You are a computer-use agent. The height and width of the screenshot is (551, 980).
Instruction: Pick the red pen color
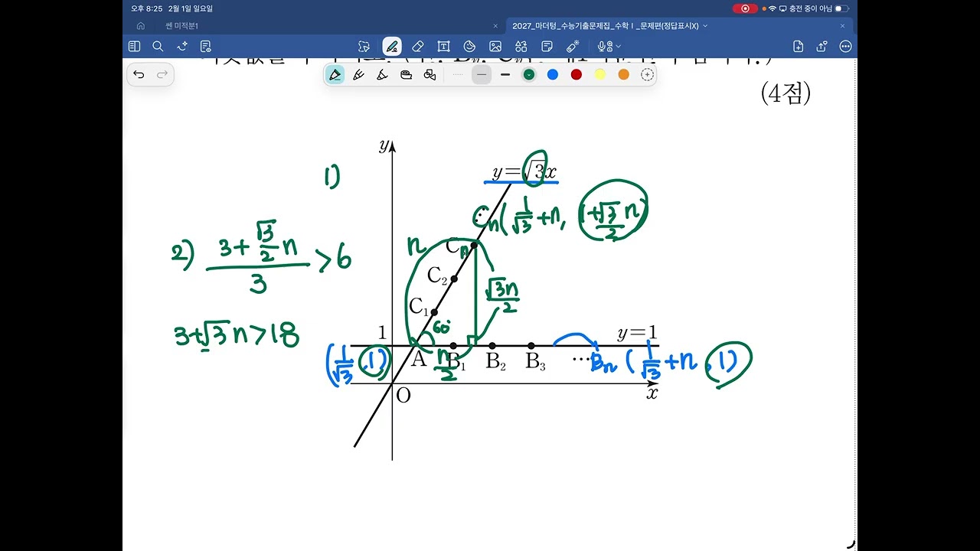point(577,74)
